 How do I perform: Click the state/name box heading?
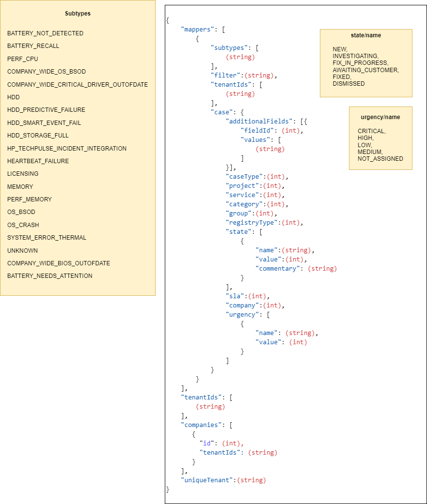[366, 35]
